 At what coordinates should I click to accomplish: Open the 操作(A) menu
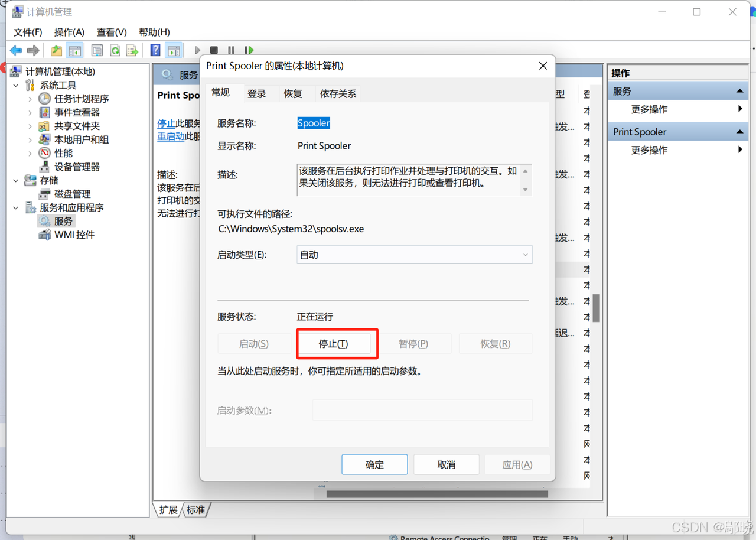coord(69,32)
